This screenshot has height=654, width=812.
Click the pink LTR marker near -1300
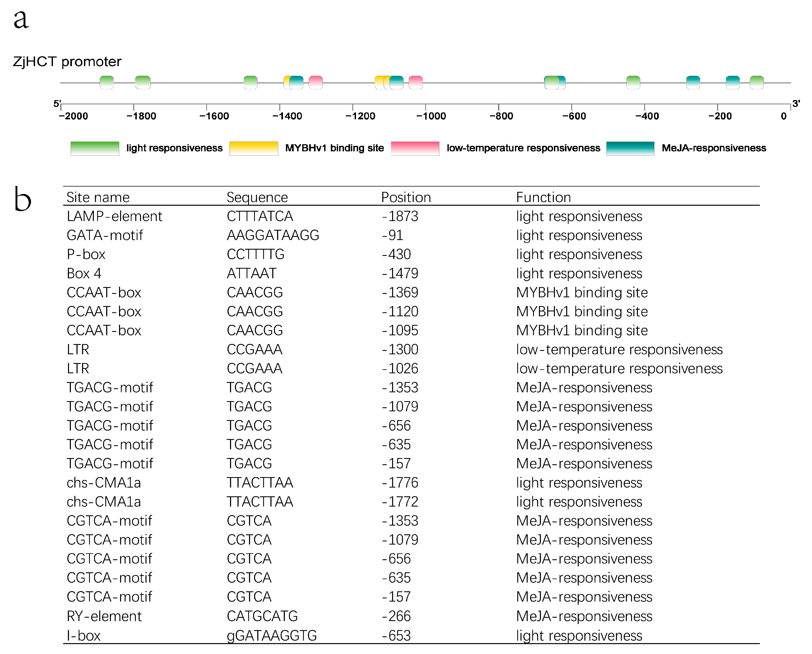point(316,82)
